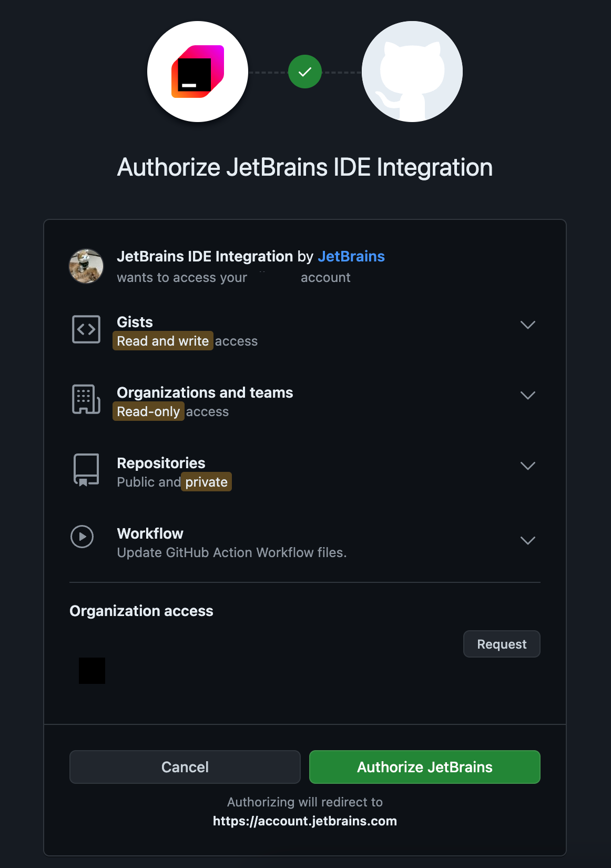Click 'Authorize JetBrains IDE Integration' page title

pyautogui.click(x=305, y=167)
